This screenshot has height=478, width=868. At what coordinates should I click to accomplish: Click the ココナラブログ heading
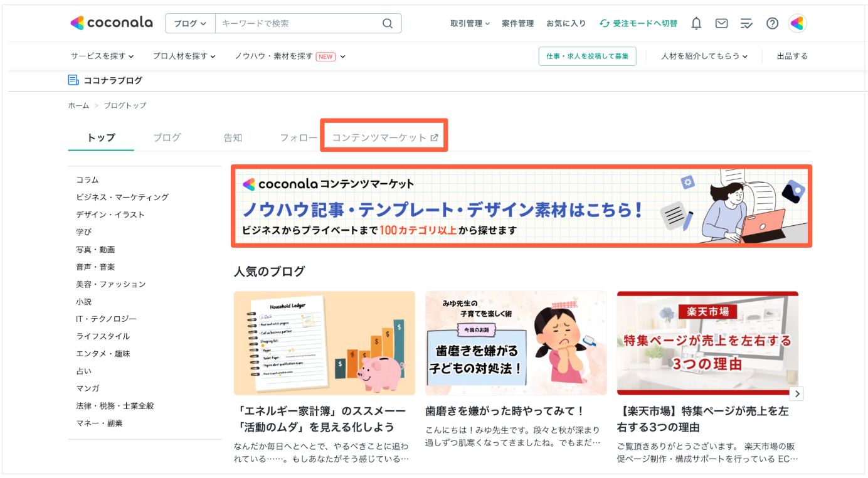(113, 80)
